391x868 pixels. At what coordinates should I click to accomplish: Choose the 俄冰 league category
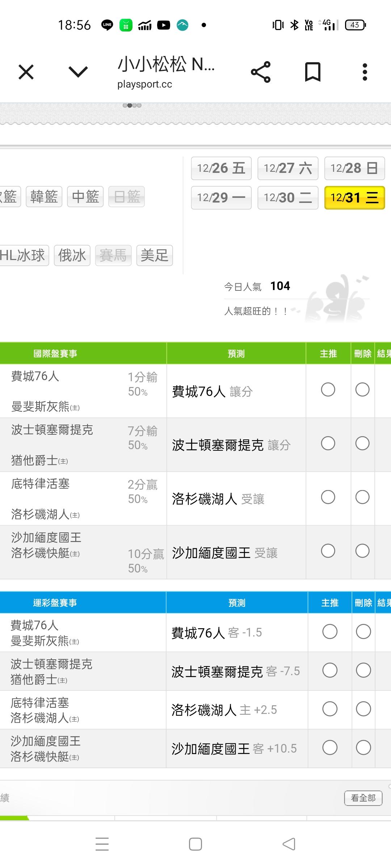coord(72,255)
